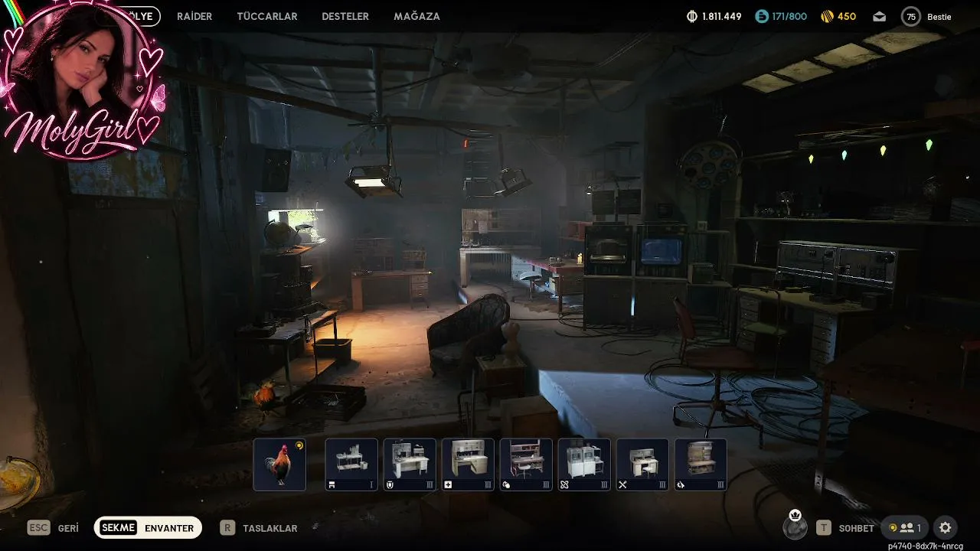Click the yellow striped token currency icon
This screenshot has width=980, height=551.
[x=827, y=16]
